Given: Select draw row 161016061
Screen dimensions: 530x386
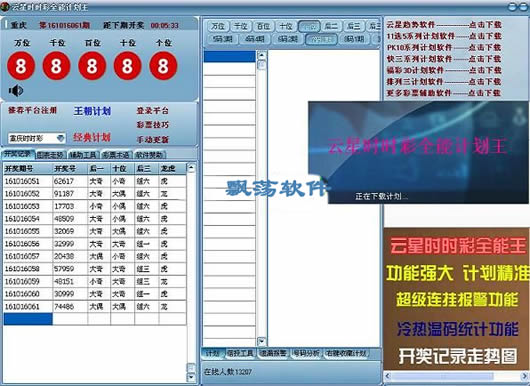Looking at the screenshot, I should click(x=95, y=307).
